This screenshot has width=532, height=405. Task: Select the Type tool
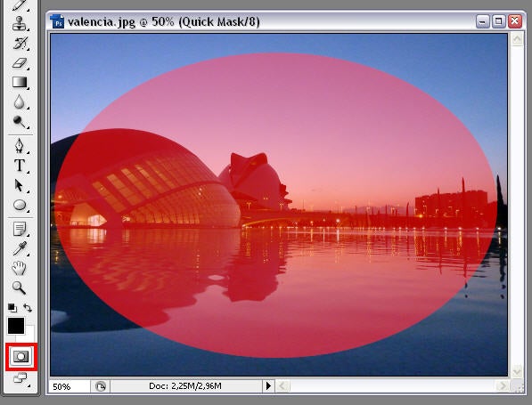20,166
